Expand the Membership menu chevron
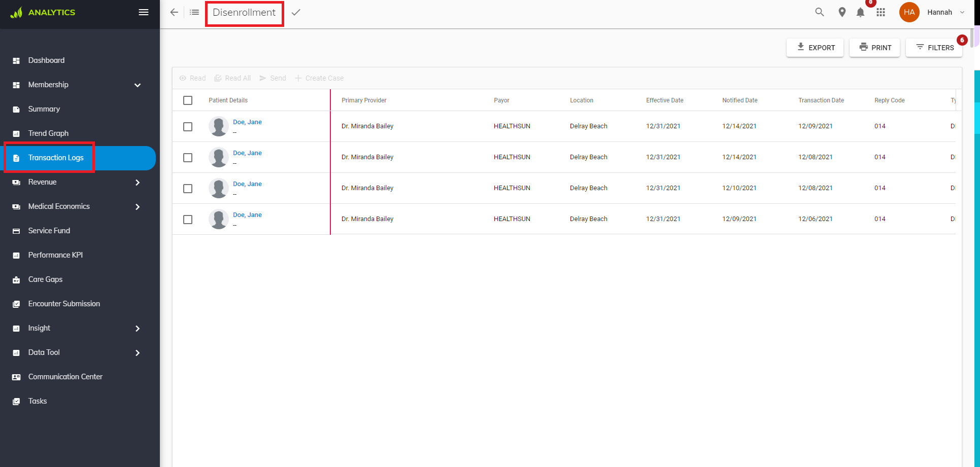The height and width of the screenshot is (467, 980). (138, 85)
